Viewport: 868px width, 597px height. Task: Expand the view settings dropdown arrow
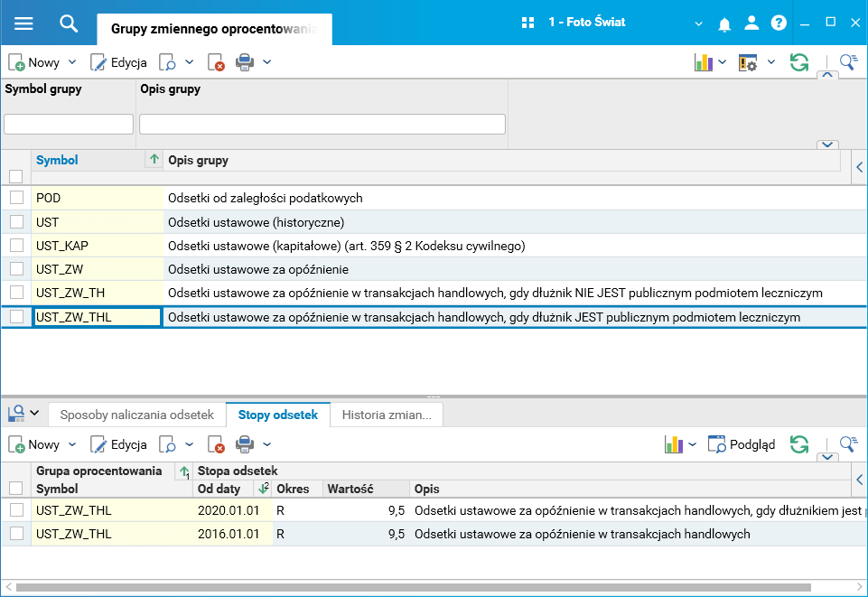pos(771,62)
